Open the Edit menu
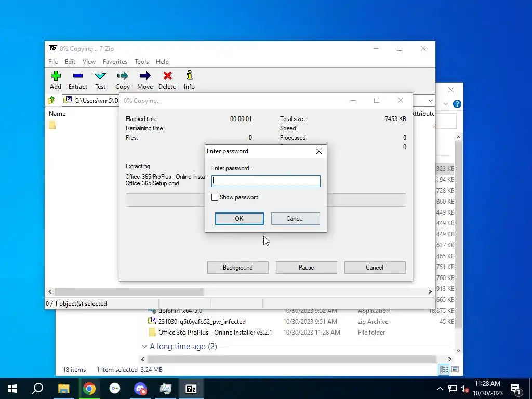Screen dimensions: 532x399 pos(70,62)
